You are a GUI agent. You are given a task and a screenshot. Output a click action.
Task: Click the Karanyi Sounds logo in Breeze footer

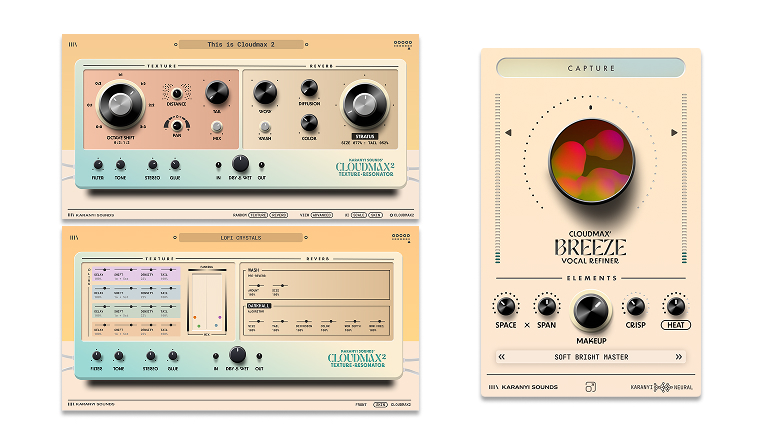click(x=523, y=387)
